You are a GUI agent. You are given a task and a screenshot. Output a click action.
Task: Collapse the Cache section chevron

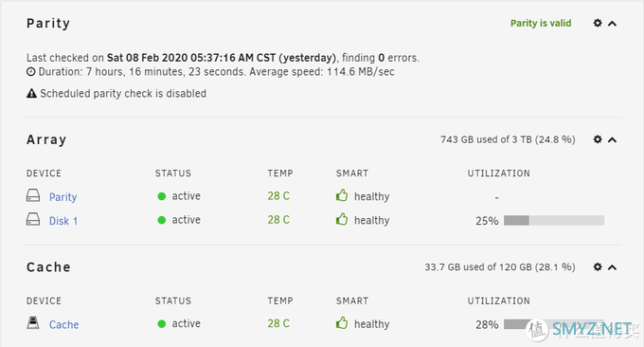(x=612, y=267)
